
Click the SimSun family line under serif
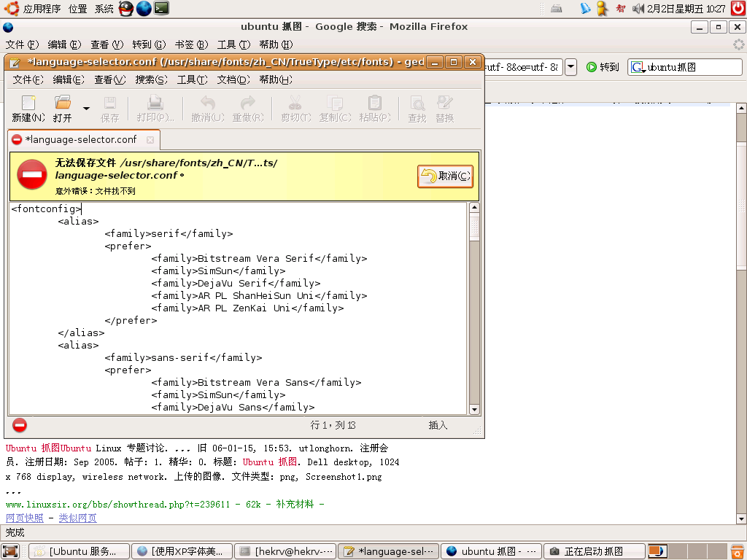218,271
